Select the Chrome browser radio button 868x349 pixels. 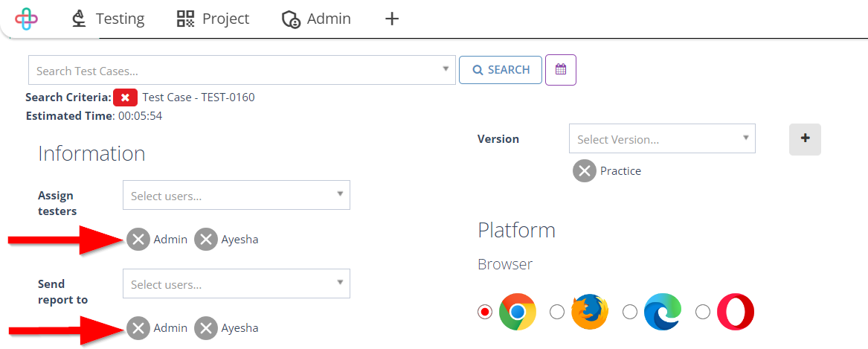(x=485, y=312)
